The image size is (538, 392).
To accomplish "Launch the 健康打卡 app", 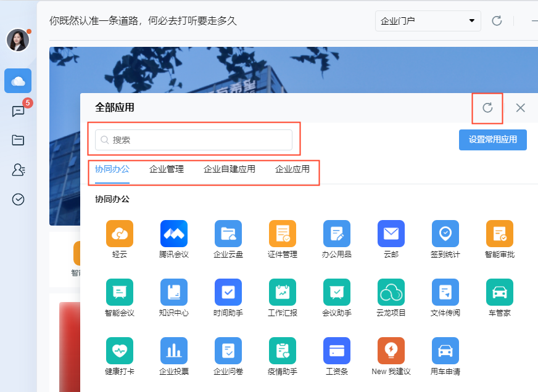I will 120,351.
